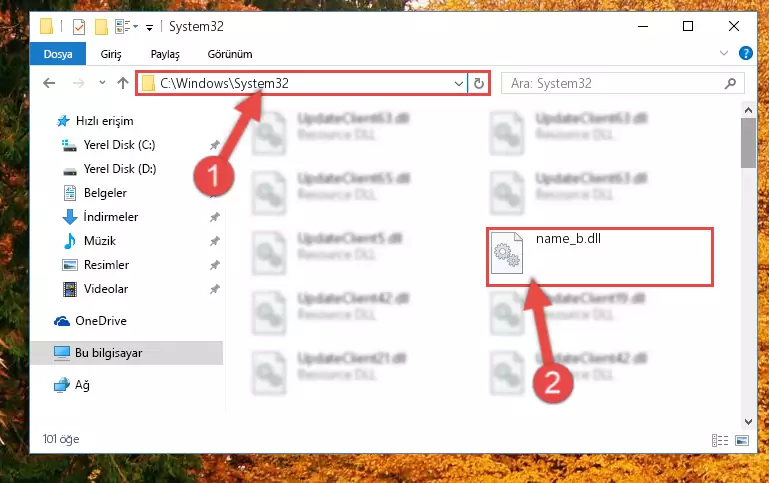Close the System32 window
Viewport: 769px width, 483px height.
[x=733, y=26]
